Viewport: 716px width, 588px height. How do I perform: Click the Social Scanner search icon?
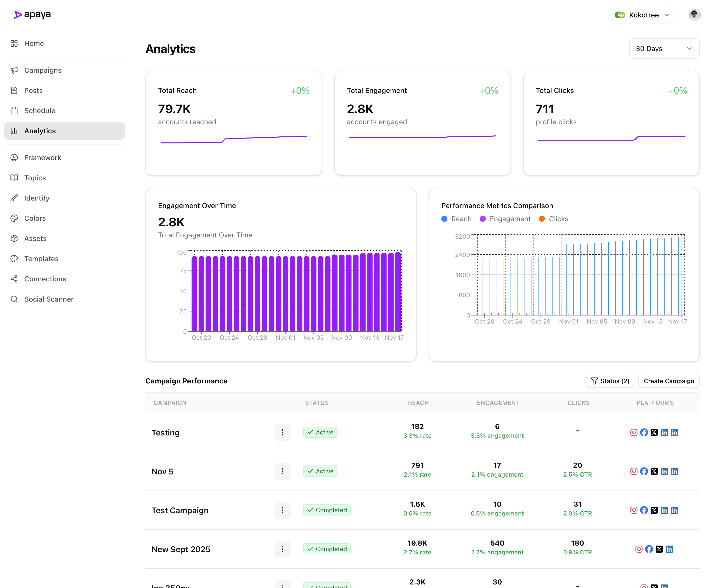point(14,299)
